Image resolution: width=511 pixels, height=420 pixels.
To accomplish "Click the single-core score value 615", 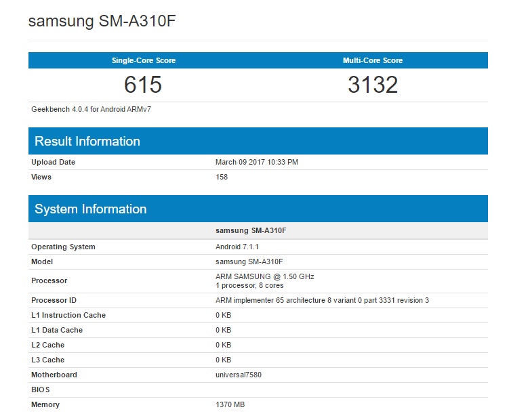I will click(143, 85).
